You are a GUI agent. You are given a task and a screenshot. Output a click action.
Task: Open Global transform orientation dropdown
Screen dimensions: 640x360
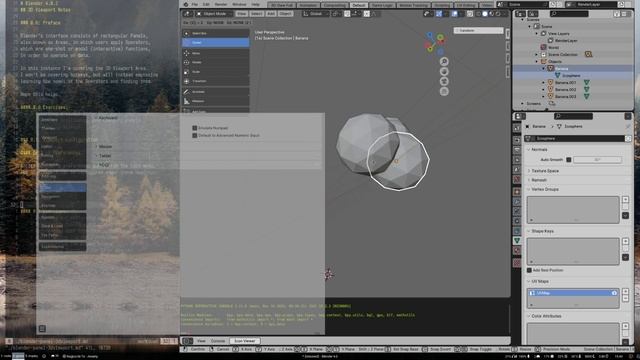[x=316, y=13]
